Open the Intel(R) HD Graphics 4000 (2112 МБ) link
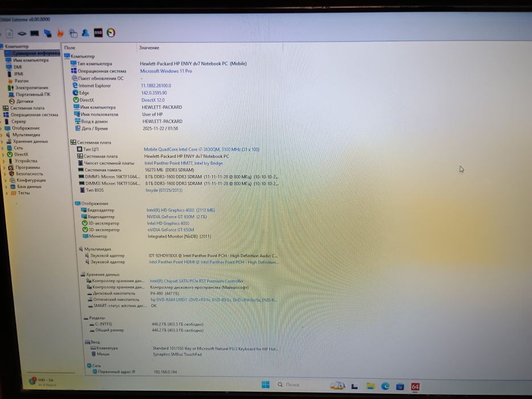This screenshot has height=399, width=532. 181,210
